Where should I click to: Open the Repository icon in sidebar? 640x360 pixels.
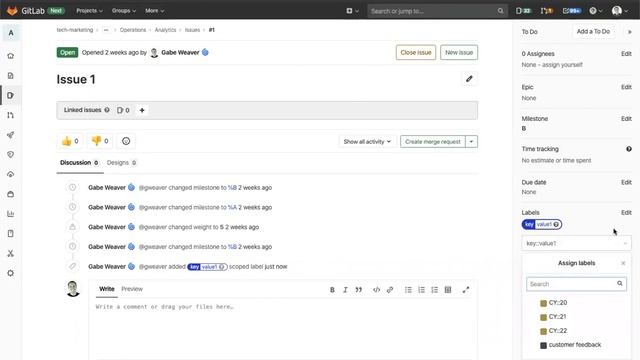click(11, 76)
